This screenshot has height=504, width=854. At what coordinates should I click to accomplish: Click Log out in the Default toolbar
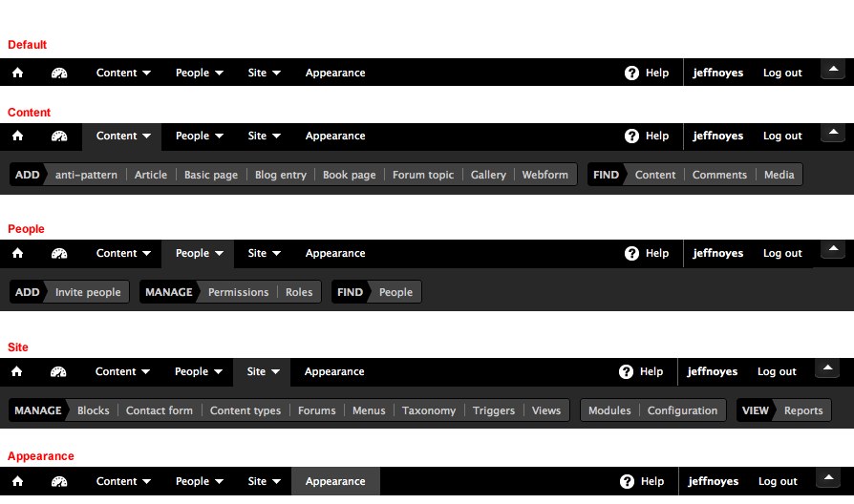[x=782, y=73]
